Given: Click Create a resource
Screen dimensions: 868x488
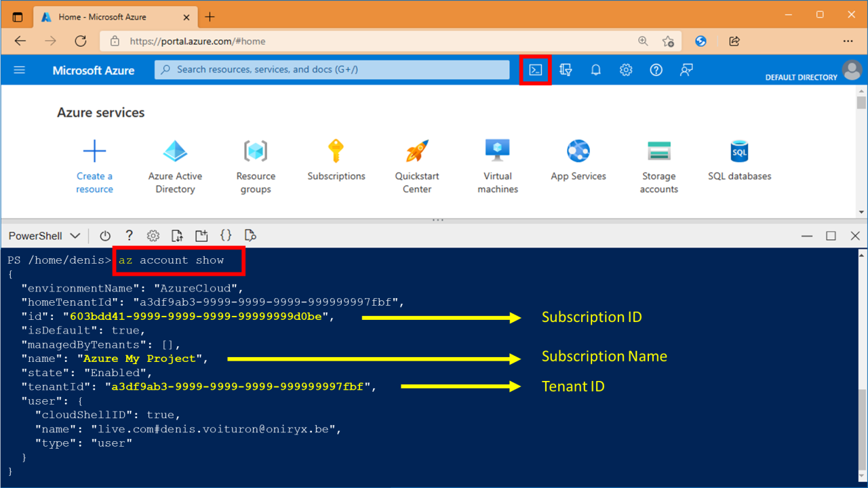Looking at the screenshot, I should [94, 167].
